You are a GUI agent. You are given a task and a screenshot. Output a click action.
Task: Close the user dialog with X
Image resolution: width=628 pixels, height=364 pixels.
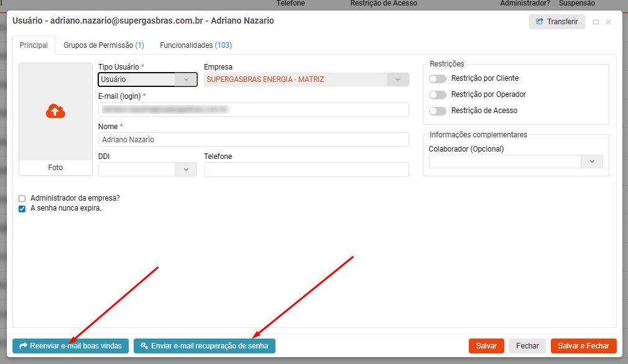tap(608, 22)
